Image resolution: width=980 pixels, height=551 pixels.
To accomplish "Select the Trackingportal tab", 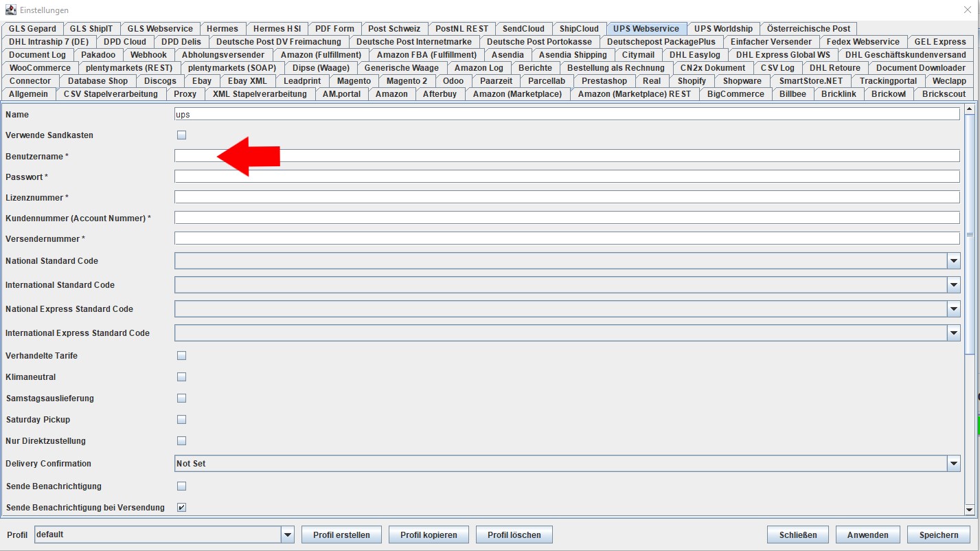I will (888, 81).
